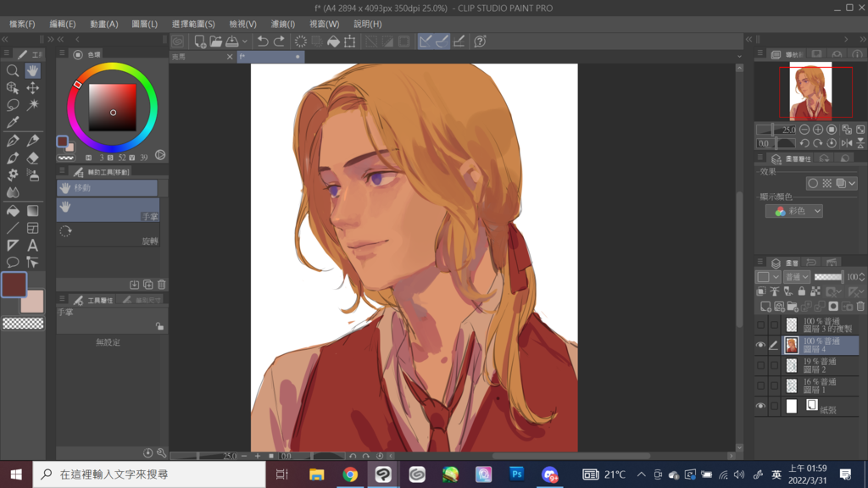This screenshot has width=868, height=488.
Task: Select the Airbrush tool
Action: pos(33,175)
